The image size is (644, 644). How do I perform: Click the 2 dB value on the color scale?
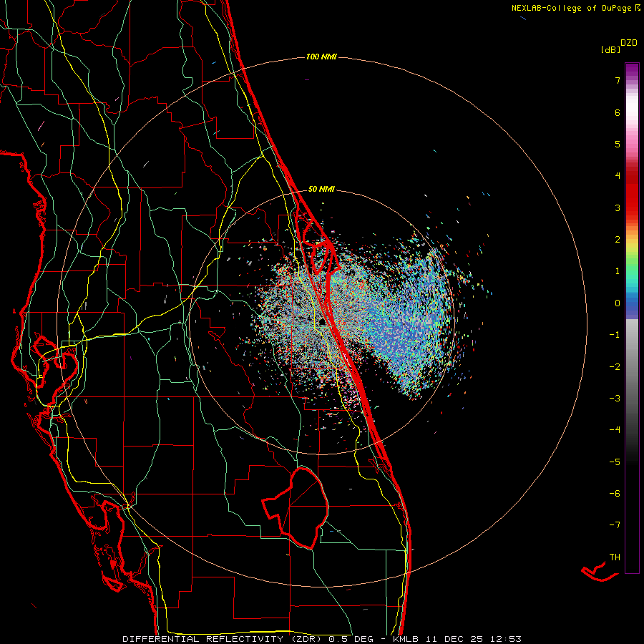618,240
